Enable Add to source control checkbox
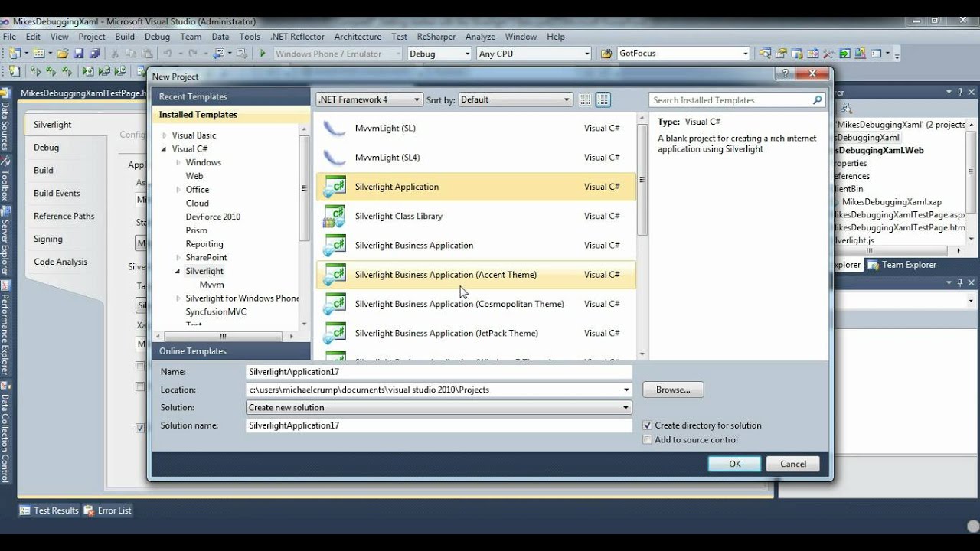 (x=648, y=440)
